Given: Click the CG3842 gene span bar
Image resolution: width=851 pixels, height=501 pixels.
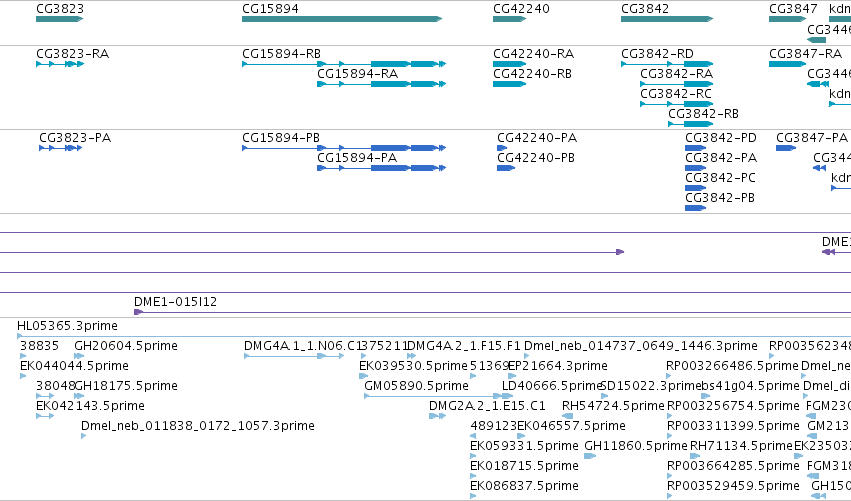Looking at the screenshot, I should 667,19.
